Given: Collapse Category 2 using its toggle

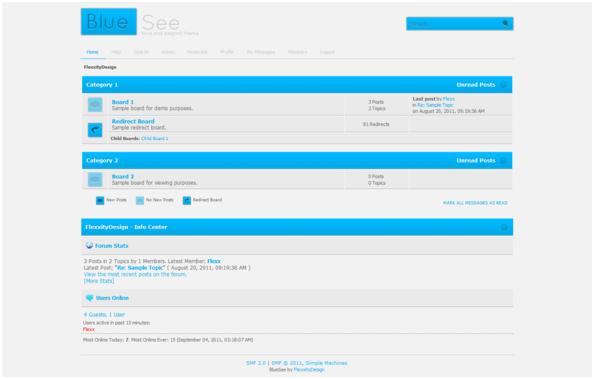Looking at the screenshot, I should pyautogui.click(x=503, y=160).
